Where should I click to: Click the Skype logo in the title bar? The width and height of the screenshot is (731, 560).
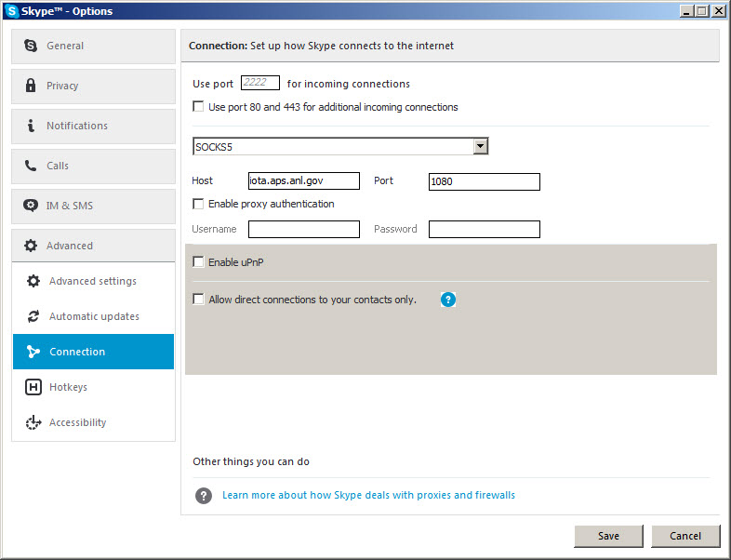point(11,11)
